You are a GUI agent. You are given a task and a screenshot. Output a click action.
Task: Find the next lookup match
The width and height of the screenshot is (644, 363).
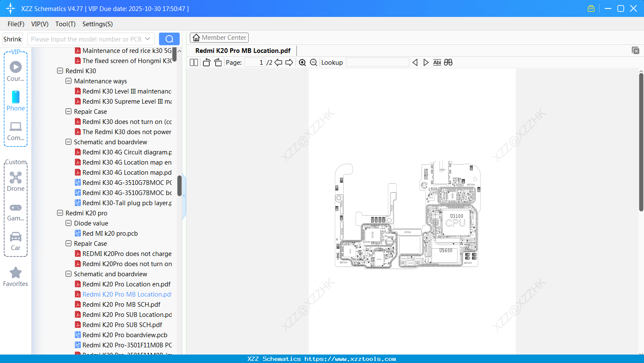point(426,63)
